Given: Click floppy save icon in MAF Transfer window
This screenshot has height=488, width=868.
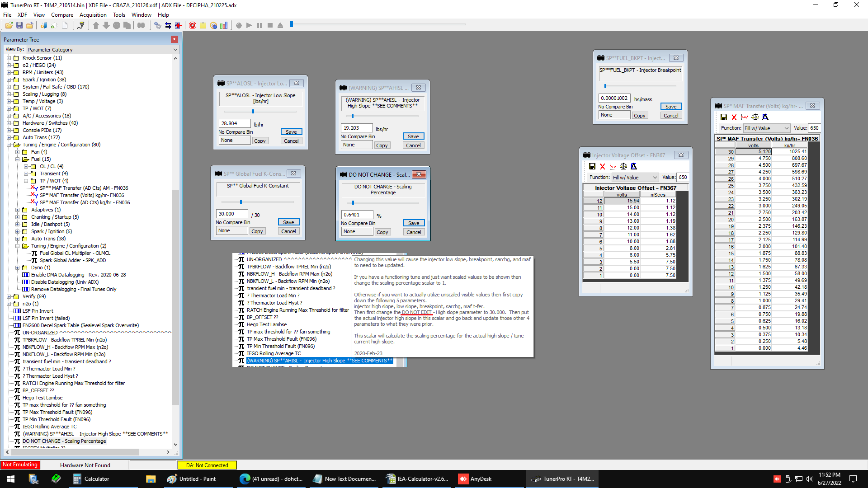Looking at the screenshot, I should (723, 117).
